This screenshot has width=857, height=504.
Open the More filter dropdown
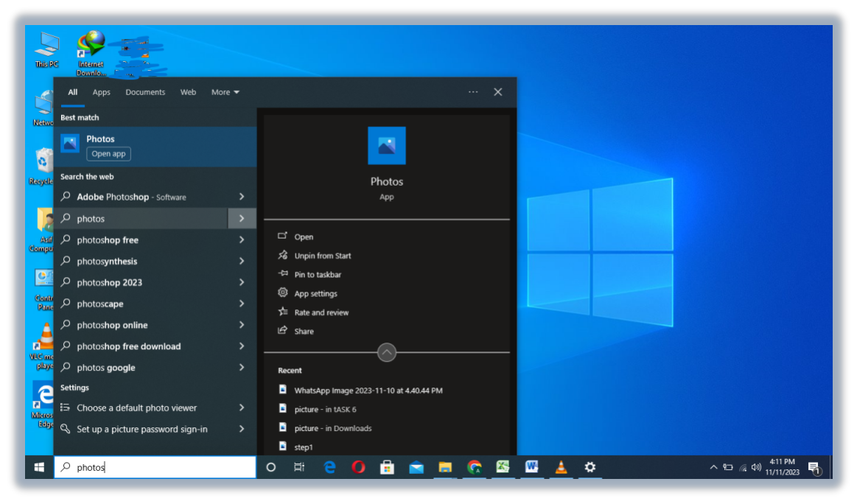coord(225,92)
